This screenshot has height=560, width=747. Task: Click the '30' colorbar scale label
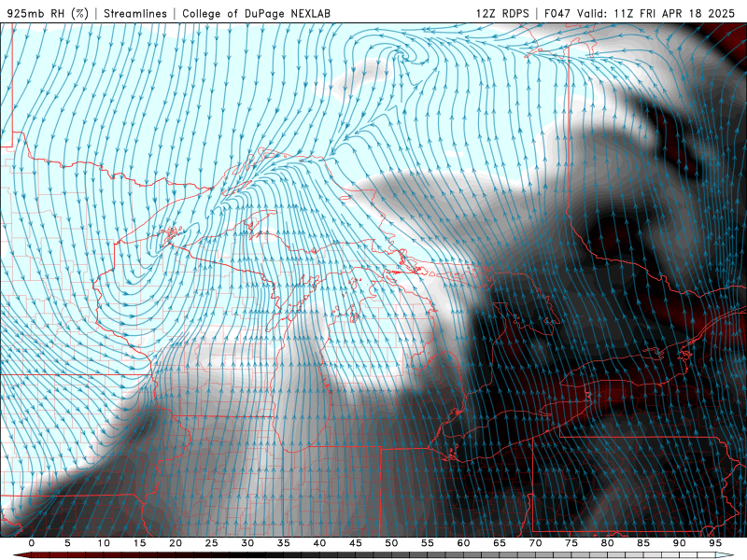coord(247,543)
